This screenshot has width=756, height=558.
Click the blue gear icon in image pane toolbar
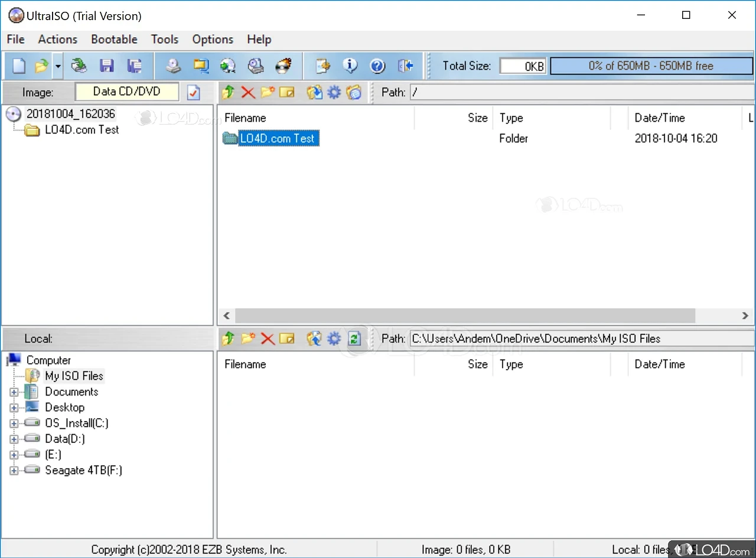pyautogui.click(x=334, y=92)
